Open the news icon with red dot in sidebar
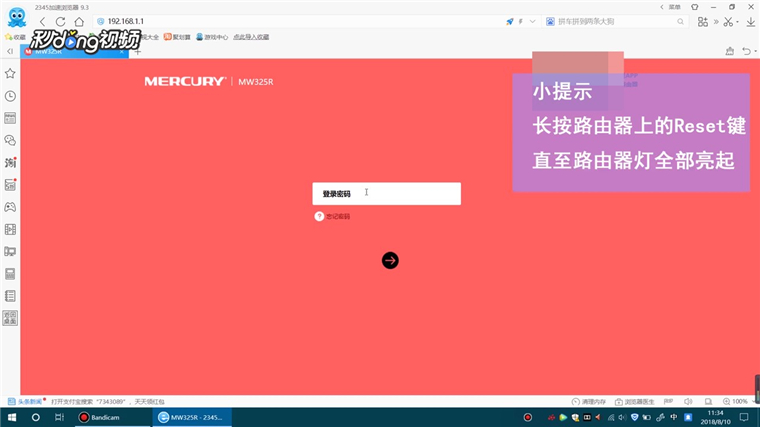 tap(10, 185)
